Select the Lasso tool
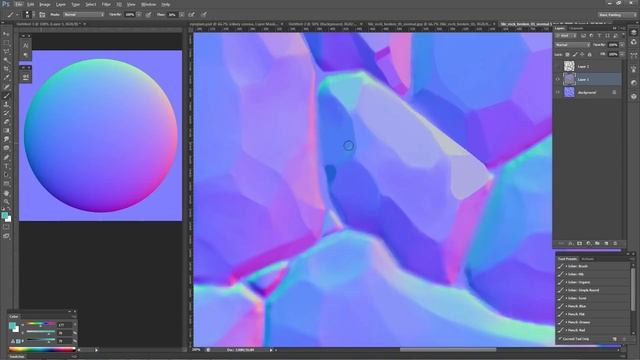 click(x=6, y=52)
